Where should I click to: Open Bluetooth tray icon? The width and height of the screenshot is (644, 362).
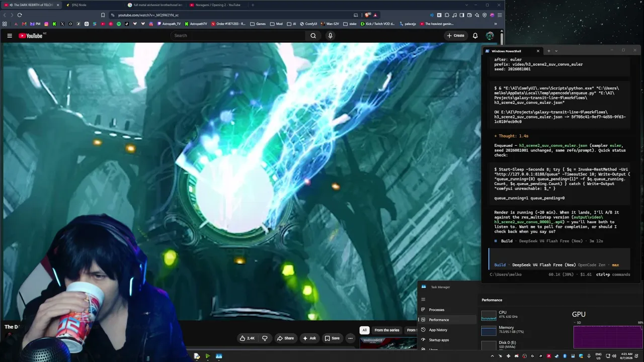565,356
